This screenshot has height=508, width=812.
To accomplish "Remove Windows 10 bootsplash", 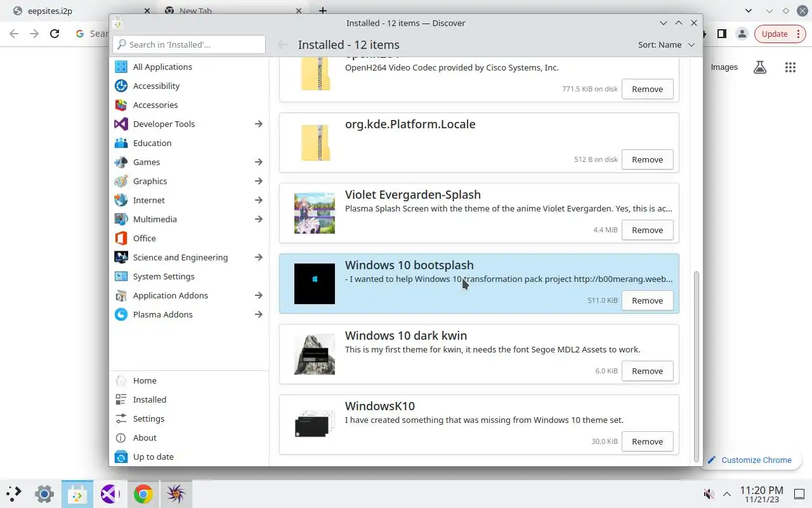I will [647, 300].
